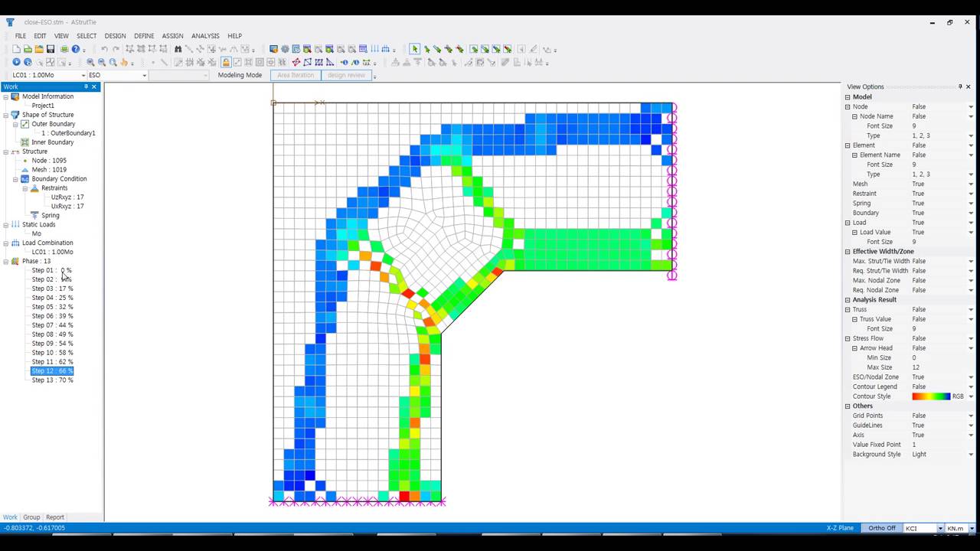Image resolution: width=980 pixels, height=551 pixels.
Task: Collapse the Phase : 13 tree node
Action: point(6,261)
